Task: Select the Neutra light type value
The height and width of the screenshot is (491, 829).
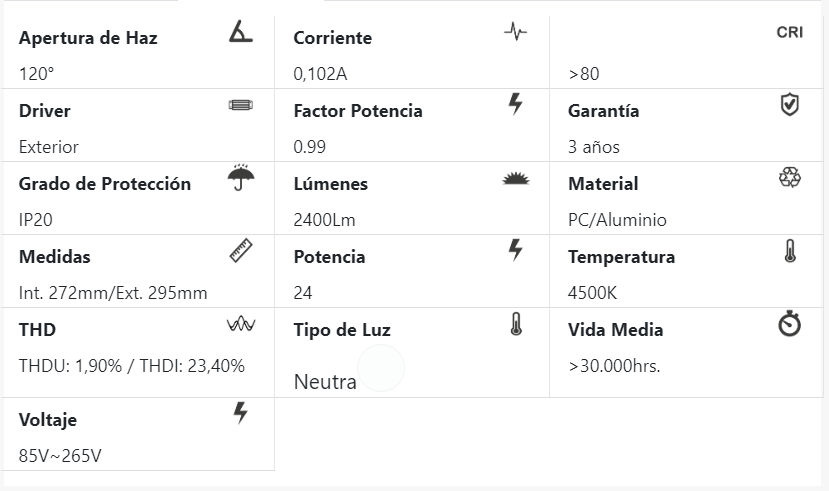Action: tap(325, 381)
